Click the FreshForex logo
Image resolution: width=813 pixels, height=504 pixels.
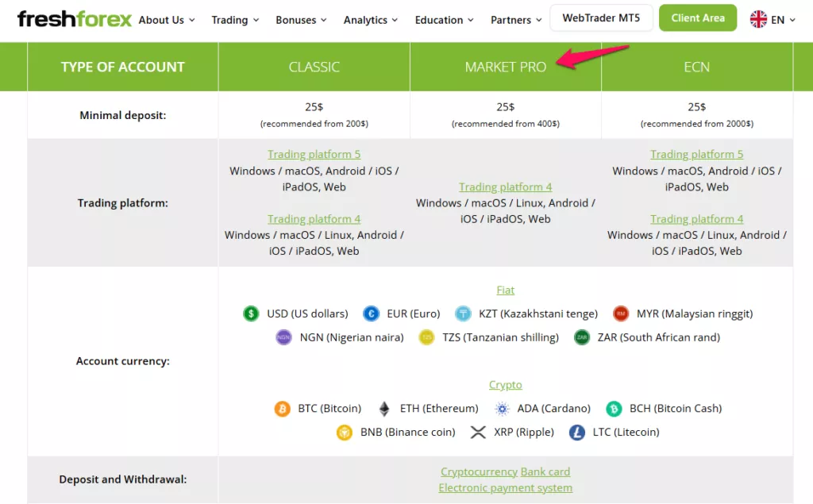click(x=74, y=19)
